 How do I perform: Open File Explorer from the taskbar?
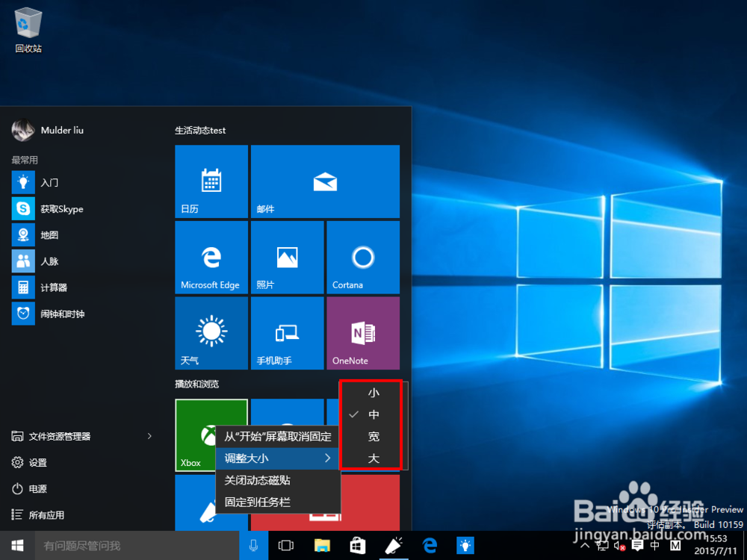tap(322, 545)
